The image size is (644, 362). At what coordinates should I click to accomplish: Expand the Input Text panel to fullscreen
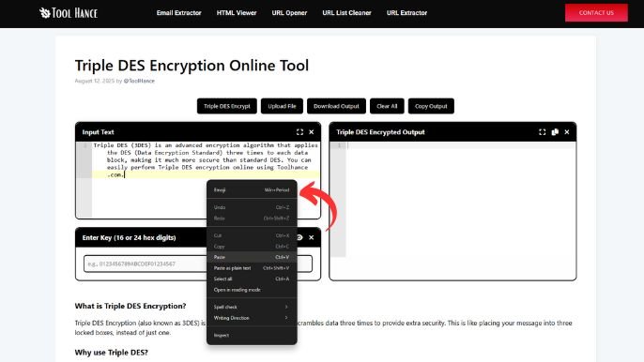click(299, 132)
